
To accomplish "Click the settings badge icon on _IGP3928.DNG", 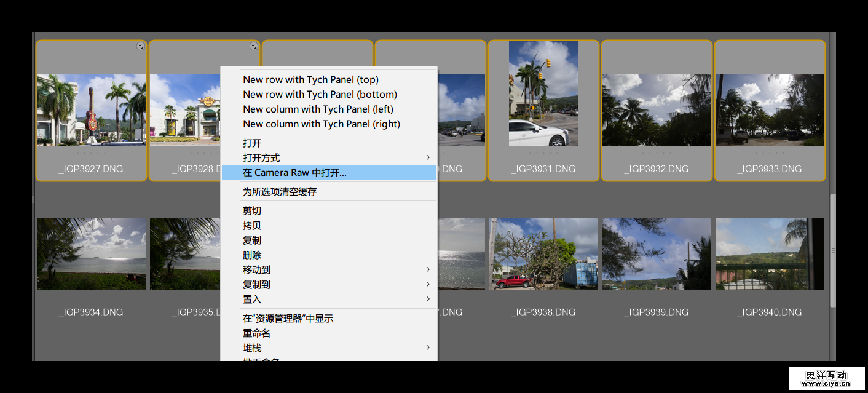I will coord(253,47).
